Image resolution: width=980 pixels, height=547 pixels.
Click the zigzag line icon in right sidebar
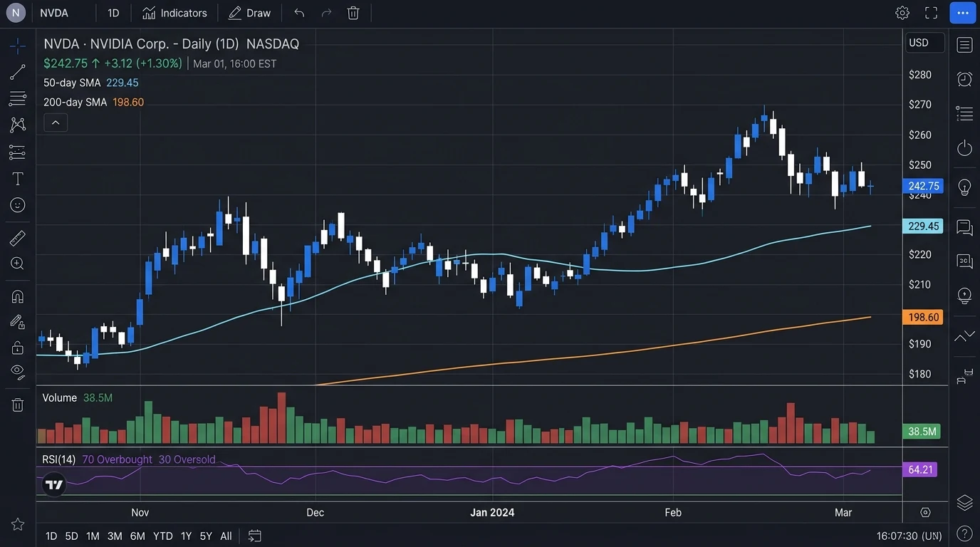point(965,335)
